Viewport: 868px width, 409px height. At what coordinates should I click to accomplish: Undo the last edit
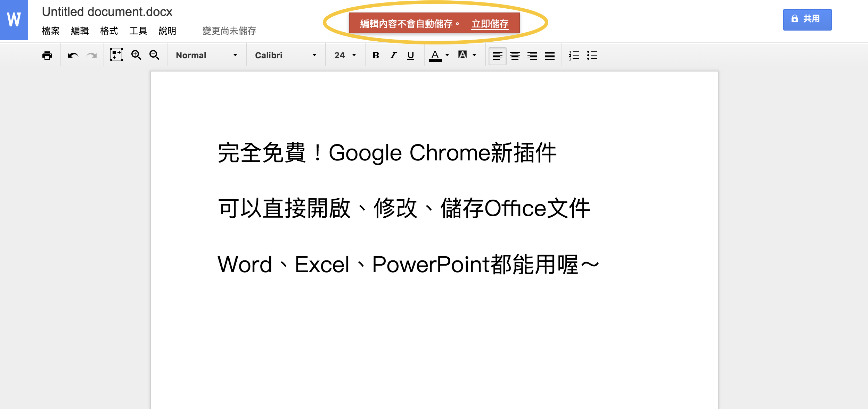click(73, 56)
